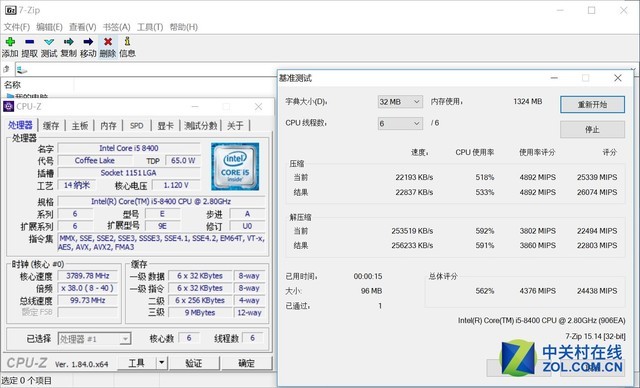
Task: Click the 9 MBytes level-3 cache value
Action: click(200, 313)
